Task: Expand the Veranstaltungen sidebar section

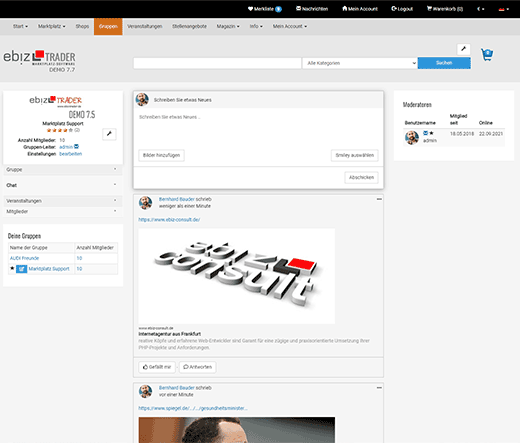Action: click(62, 201)
